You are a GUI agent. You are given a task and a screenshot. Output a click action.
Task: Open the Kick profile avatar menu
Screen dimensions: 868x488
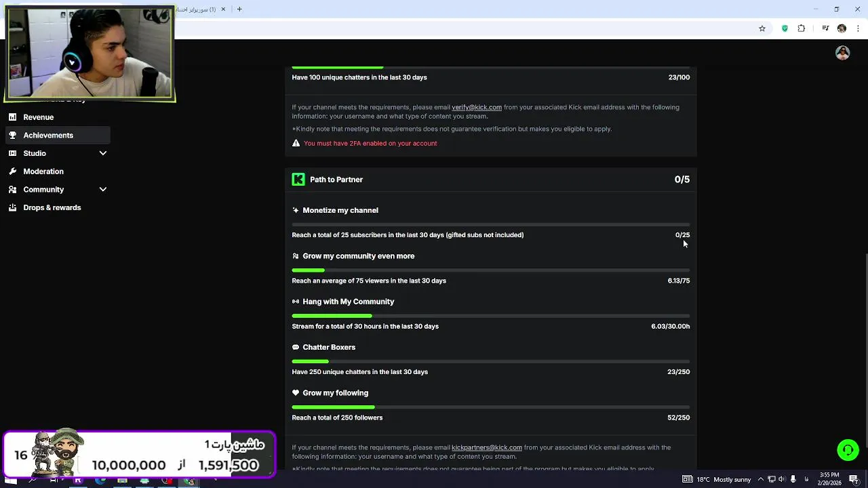(843, 53)
